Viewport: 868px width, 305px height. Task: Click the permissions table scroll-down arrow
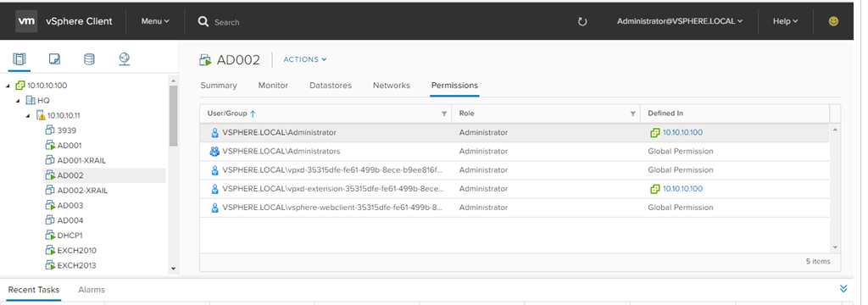[835, 247]
